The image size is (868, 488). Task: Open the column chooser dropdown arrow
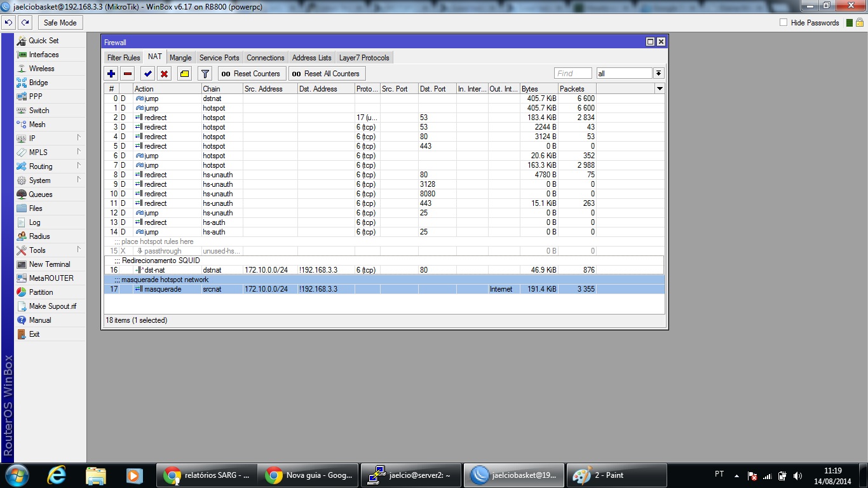click(660, 89)
